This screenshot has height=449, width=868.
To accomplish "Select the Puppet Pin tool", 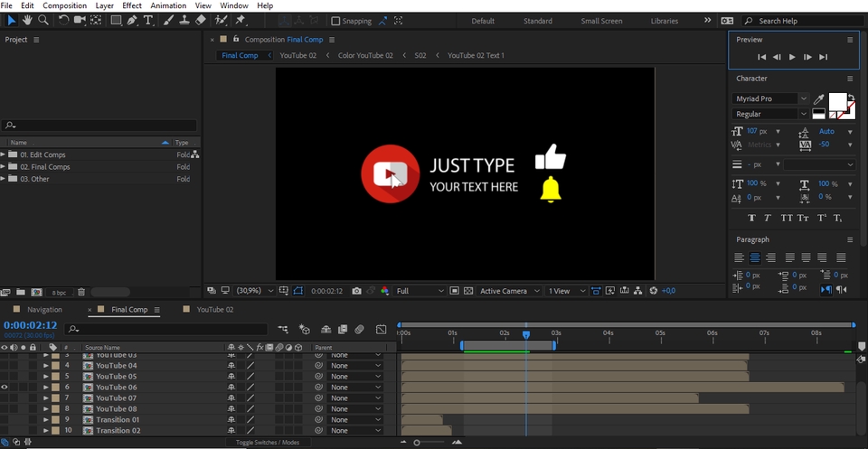I will (x=241, y=21).
